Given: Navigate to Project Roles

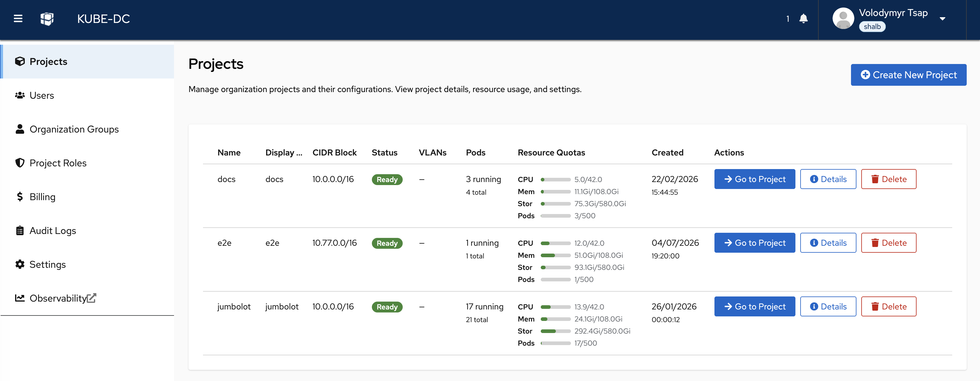Looking at the screenshot, I should pyautogui.click(x=88, y=163).
